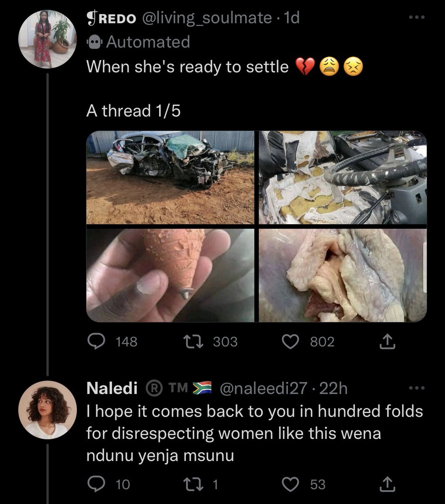This screenshot has height=504, width=445.
Task: Open more options on Naledi's tweet
Action: point(417,388)
